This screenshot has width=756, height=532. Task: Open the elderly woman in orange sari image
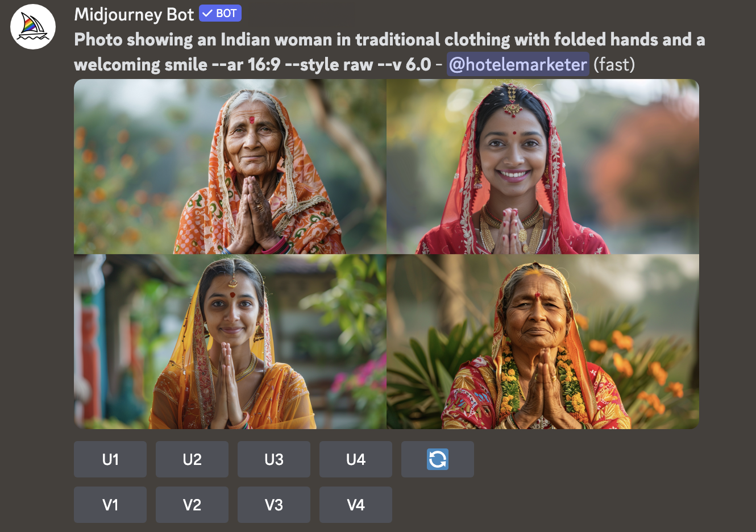tap(230, 167)
